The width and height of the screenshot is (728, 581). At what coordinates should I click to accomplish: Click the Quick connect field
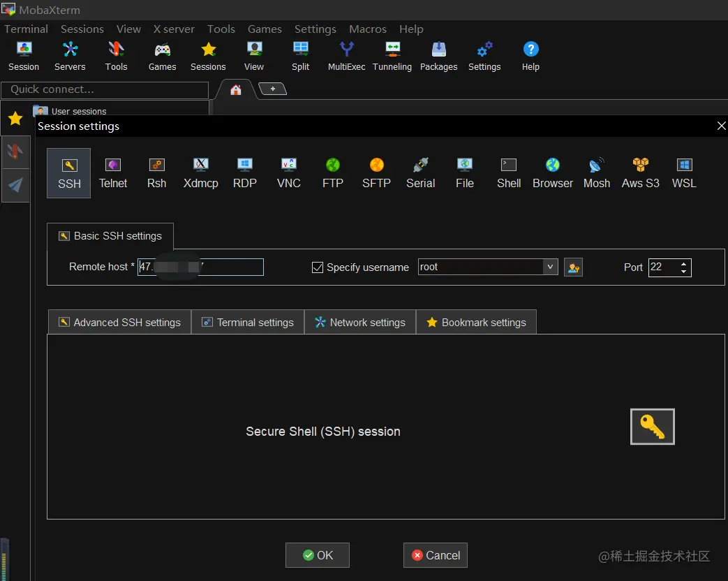click(x=105, y=90)
